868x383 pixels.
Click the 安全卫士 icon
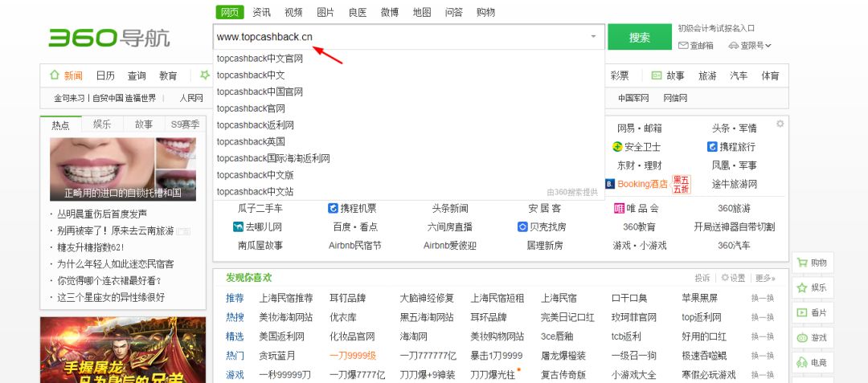click(x=617, y=147)
